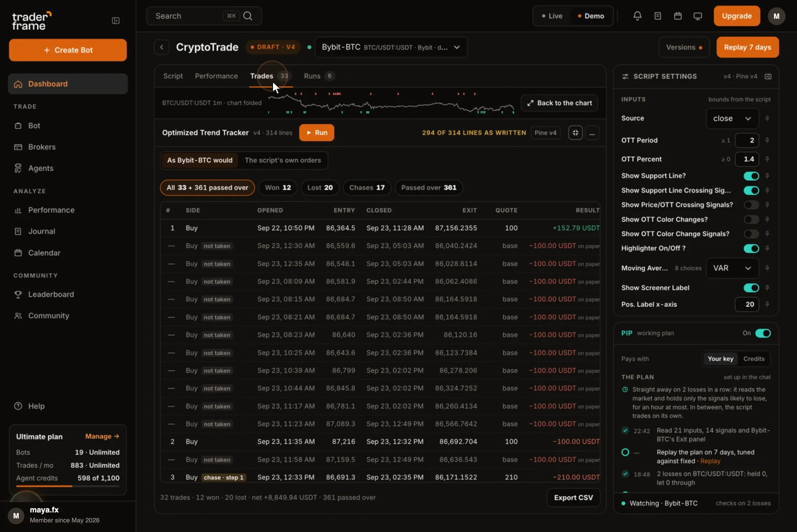The width and height of the screenshot is (797, 532).
Task: Click the OTT Percent value field
Action: pos(747,159)
